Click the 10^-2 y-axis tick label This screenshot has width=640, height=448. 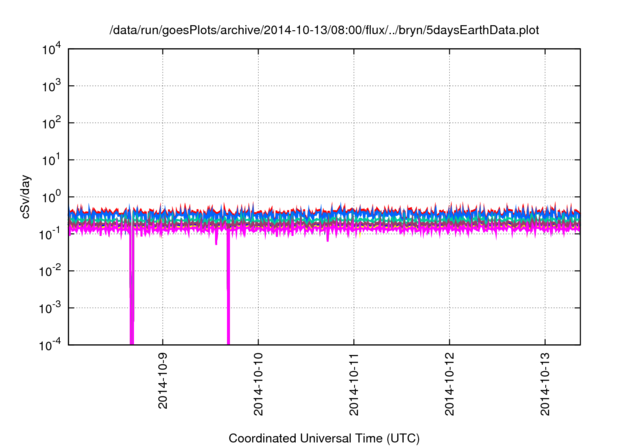pos(51,271)
